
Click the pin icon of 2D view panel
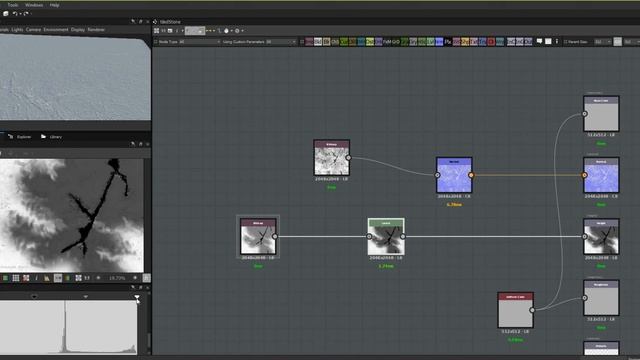tap(133, 144)
